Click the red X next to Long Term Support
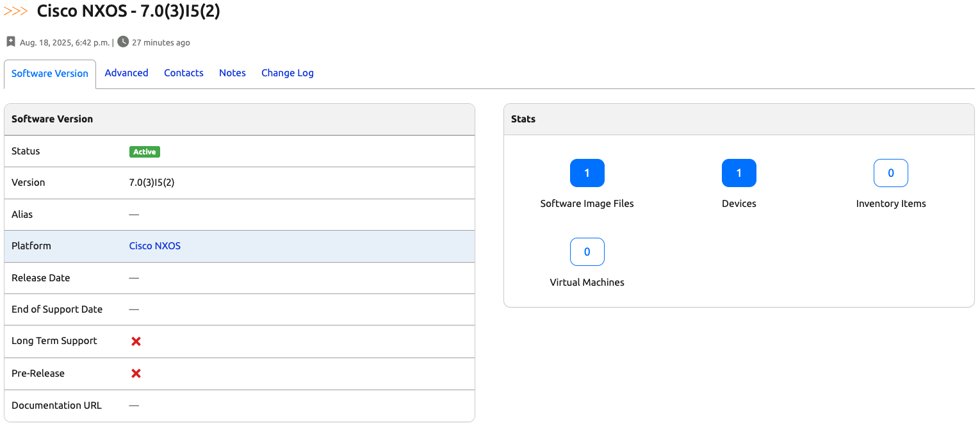Viewport: 980px width, 428px height. coord(135,342)
